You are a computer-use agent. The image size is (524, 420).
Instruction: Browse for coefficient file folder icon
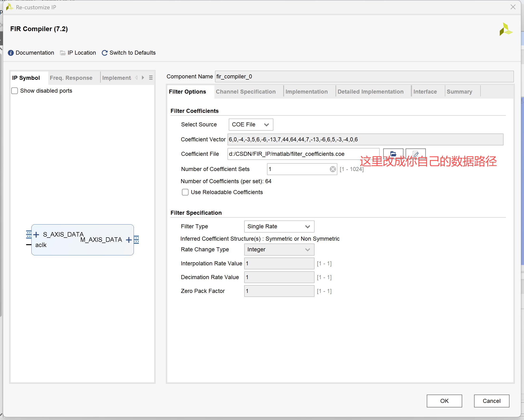[x=393, y=153]
